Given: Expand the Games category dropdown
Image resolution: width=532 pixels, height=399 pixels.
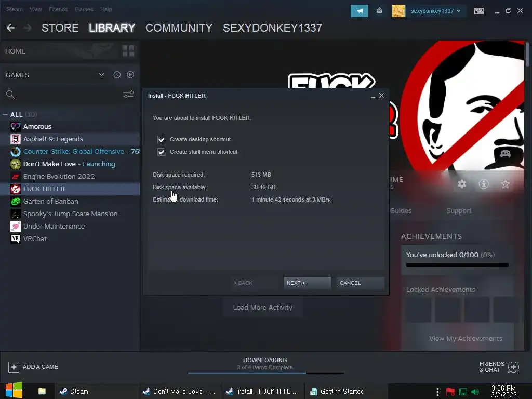Looking at the screenshot, I should [101, 75].
